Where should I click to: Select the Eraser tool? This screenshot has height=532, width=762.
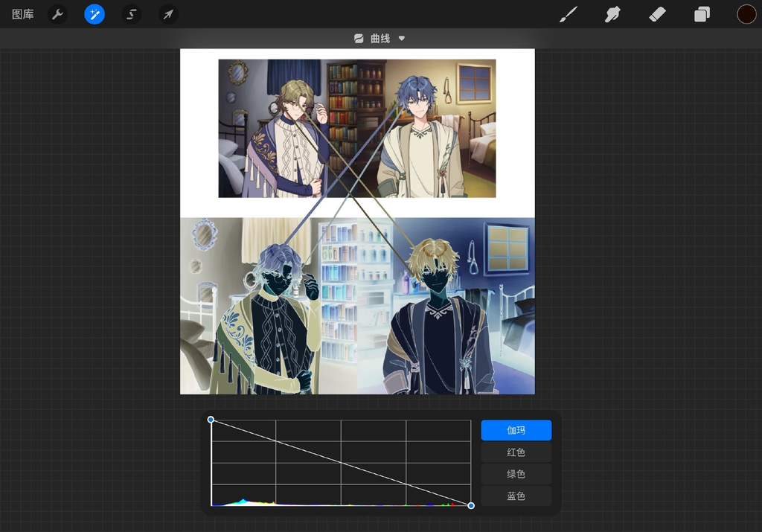[x=657, y=14]
